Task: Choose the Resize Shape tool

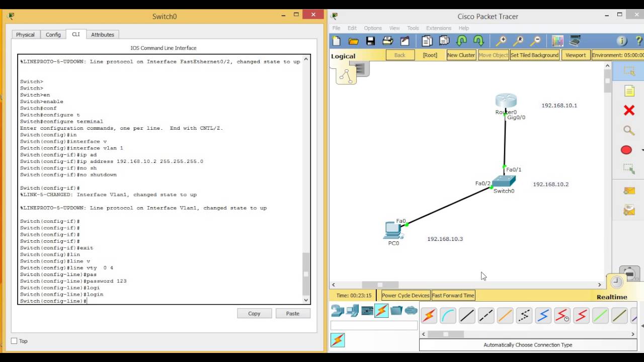Action: pos(629,169)
